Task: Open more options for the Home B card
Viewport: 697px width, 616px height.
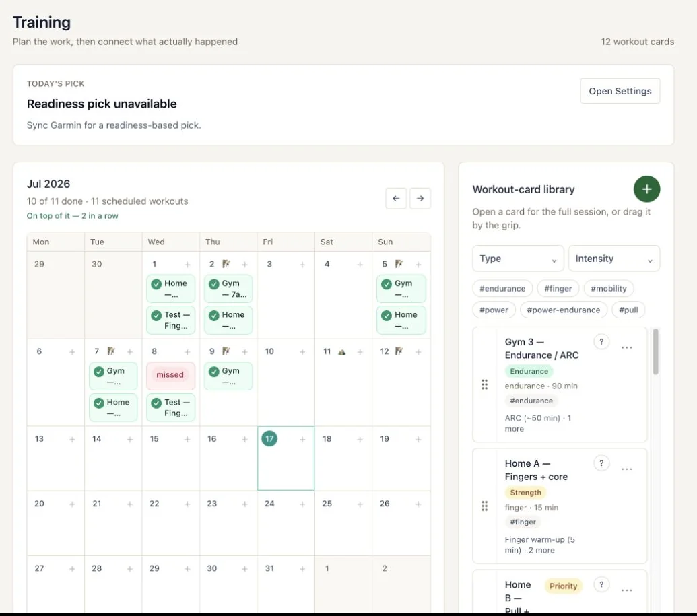Action: click(x=627, y=590)
